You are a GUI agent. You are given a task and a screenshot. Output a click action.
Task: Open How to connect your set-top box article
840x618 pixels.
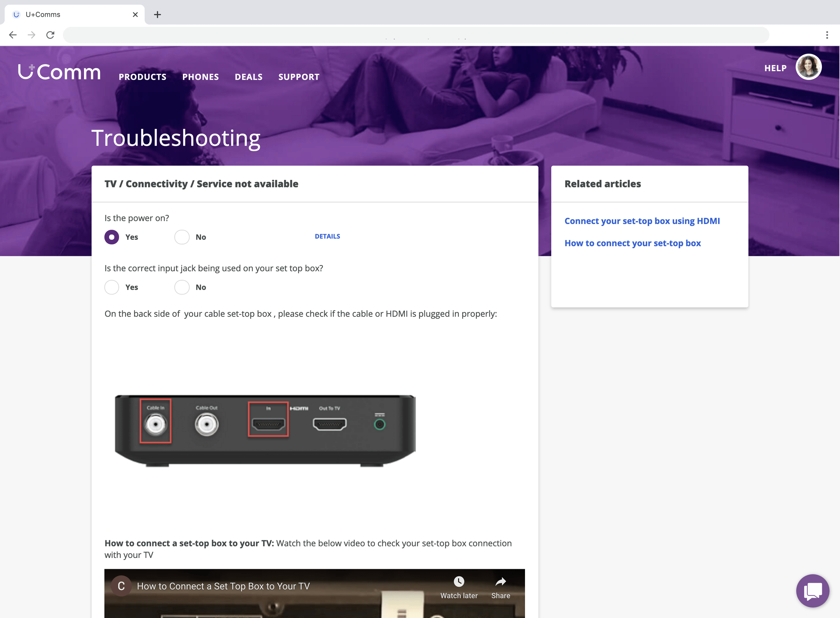tap(633, 243)
